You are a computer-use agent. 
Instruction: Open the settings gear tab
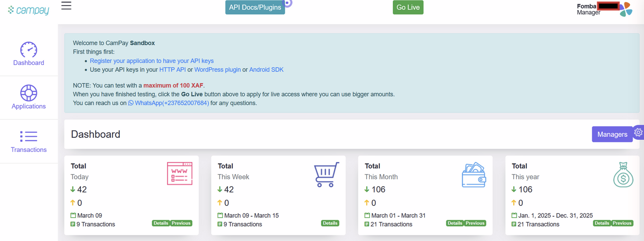pyautogui.click(x=638, y=132)
